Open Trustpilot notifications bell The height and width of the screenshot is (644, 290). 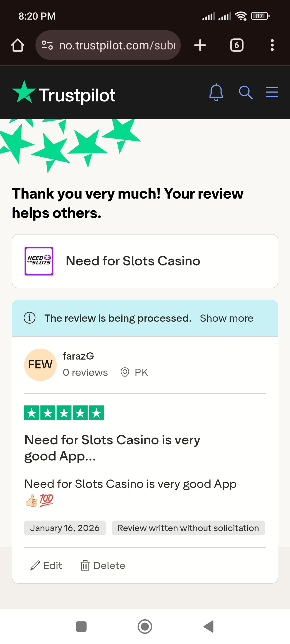216,92
